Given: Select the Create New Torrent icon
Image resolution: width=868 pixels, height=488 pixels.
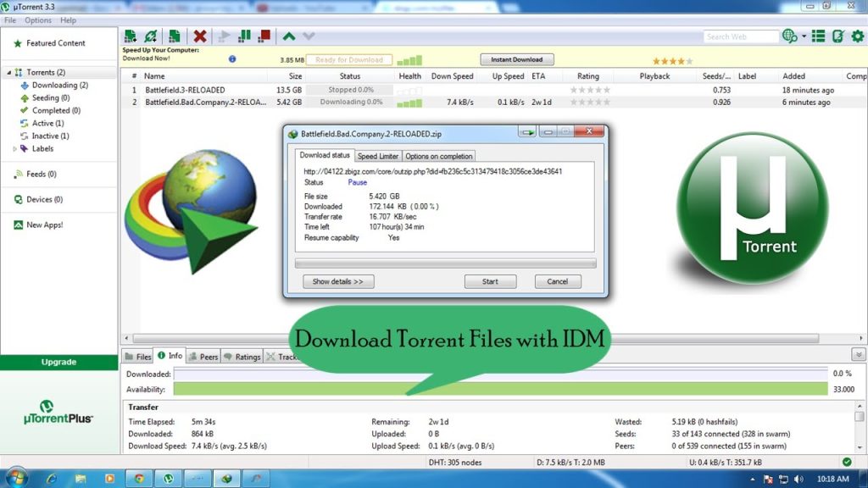Looking at the screenshot, I should pos(175,36).
